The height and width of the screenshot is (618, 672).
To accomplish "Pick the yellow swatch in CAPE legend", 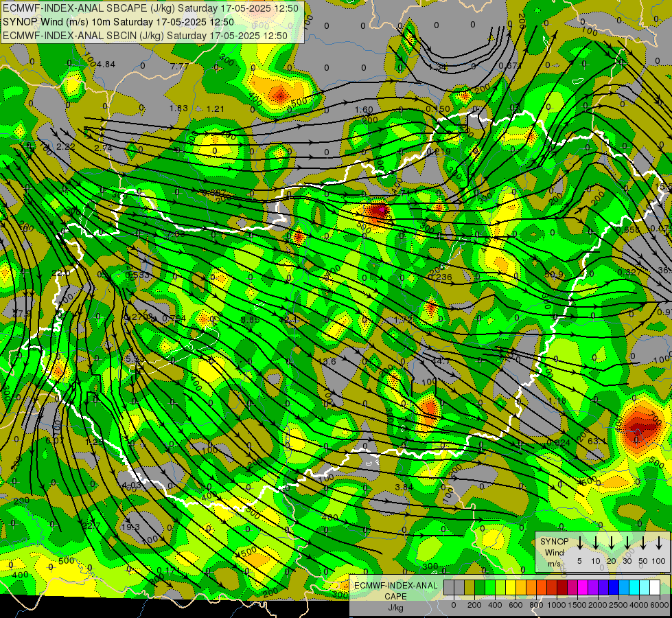I will (x=511, y=587).
